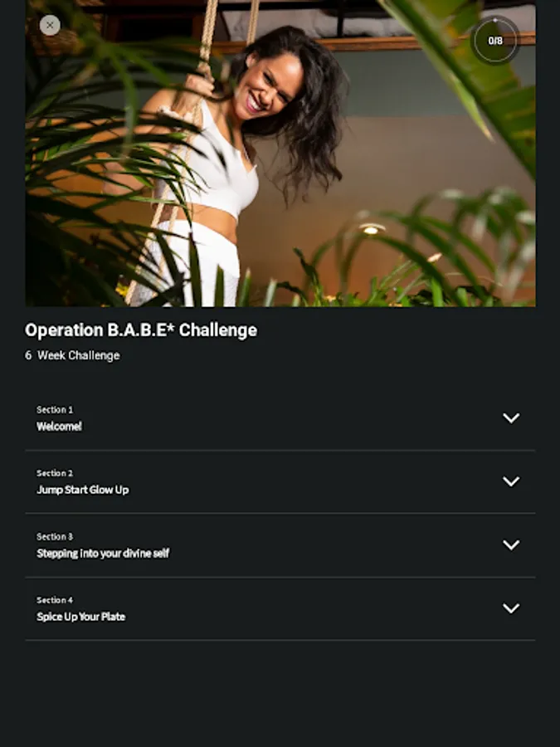Tap the dot atop the progress ring
The image size is (560, 747).
pyautogui.click(x=494, y=21)
